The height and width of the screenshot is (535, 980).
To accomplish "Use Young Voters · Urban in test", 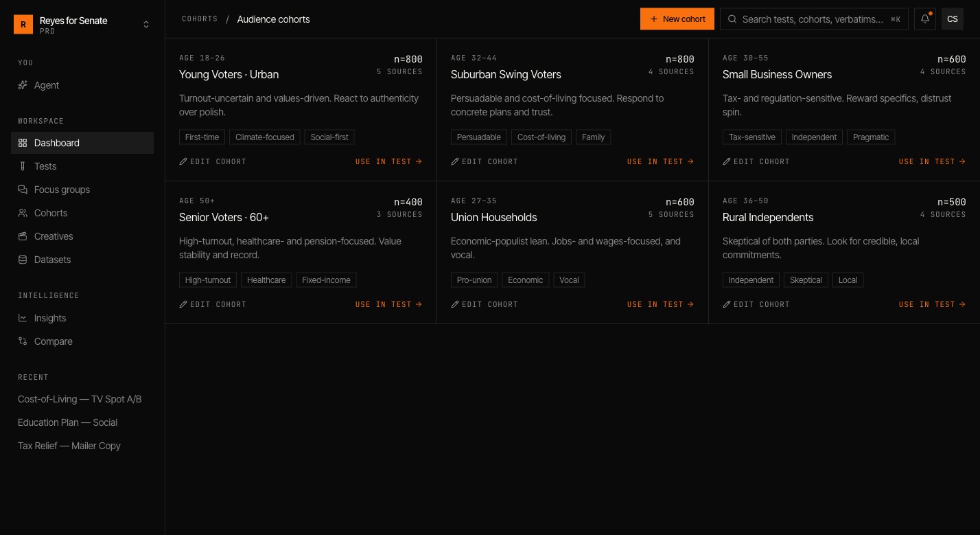I will click(x=389, y=161).
